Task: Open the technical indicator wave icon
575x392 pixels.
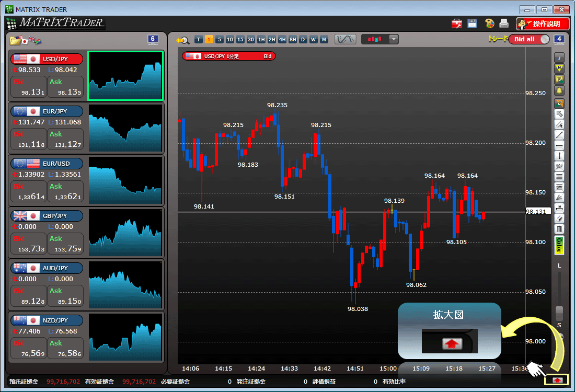Action: [345, 39]
